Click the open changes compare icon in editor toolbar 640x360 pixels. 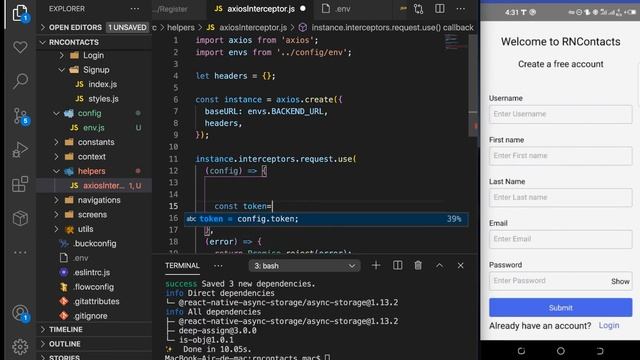[x=418, y=9]
